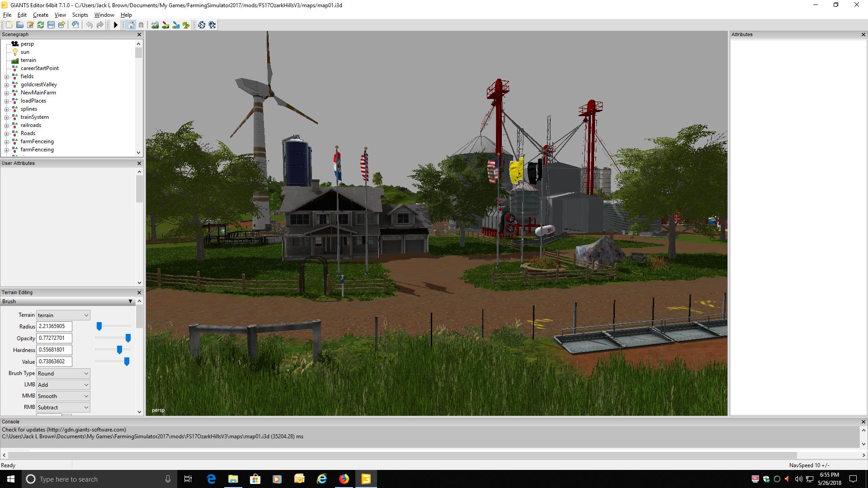Viewport: 868px width, 488px height.
Task: Select the terrain detail texture paint icon
Action: tap(165, 25)
